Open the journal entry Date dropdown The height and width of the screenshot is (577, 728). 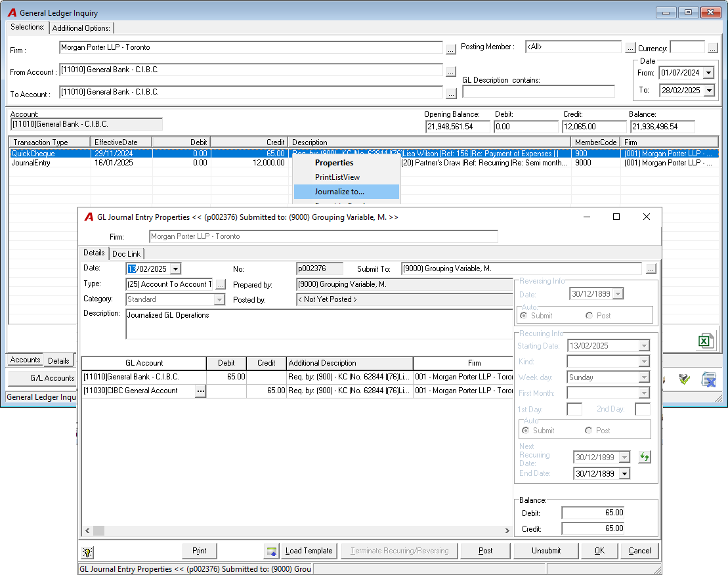pyautogui.click(x=175, y=268)
